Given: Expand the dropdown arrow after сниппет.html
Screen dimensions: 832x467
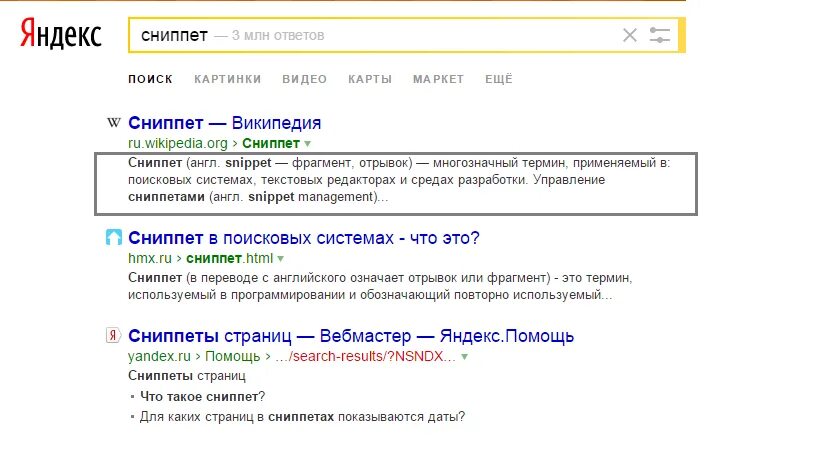Looking at the screenshot, I should click(x=281, y=259).
